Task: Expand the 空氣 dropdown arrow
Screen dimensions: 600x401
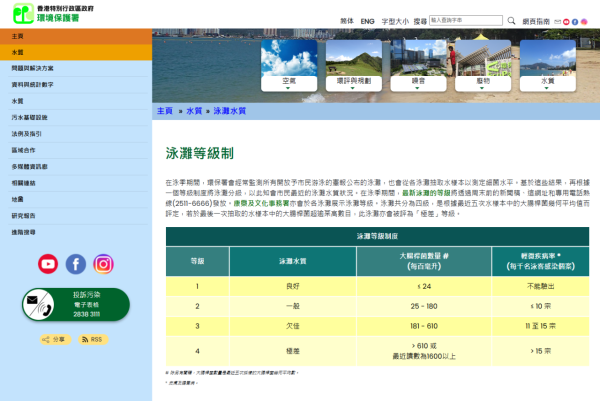Action: pos(288,88)
